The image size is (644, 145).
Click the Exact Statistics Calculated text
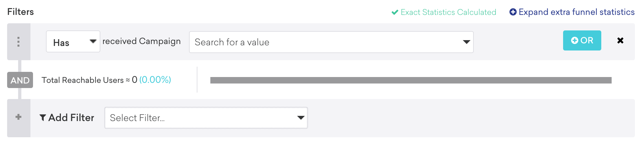[448, 12]
